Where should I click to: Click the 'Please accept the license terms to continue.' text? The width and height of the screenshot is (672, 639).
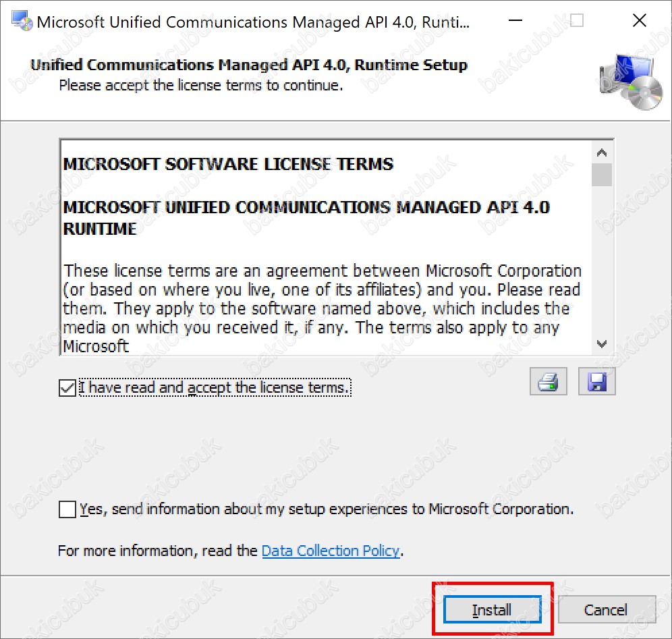pos(201,85)
